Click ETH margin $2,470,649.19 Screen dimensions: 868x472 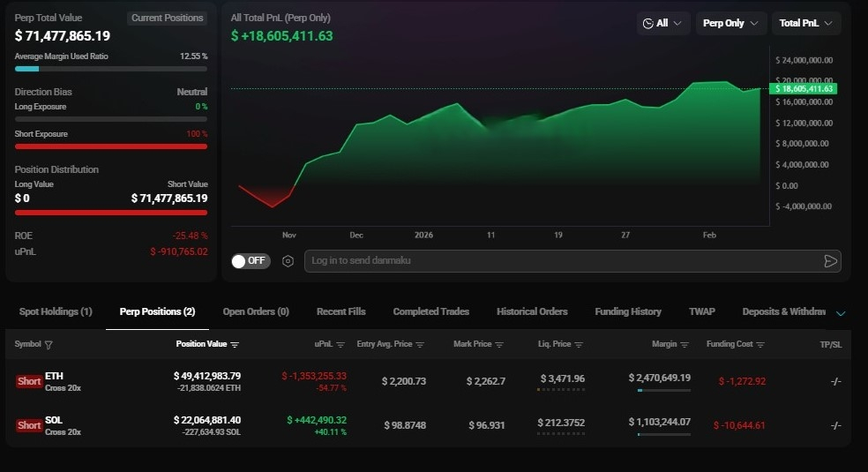coord(659,378)
